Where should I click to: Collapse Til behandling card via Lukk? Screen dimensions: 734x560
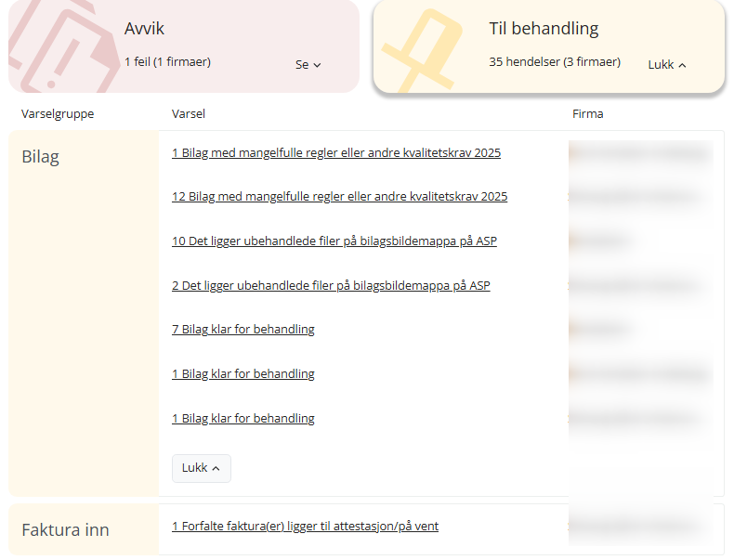tap(667, 65)
